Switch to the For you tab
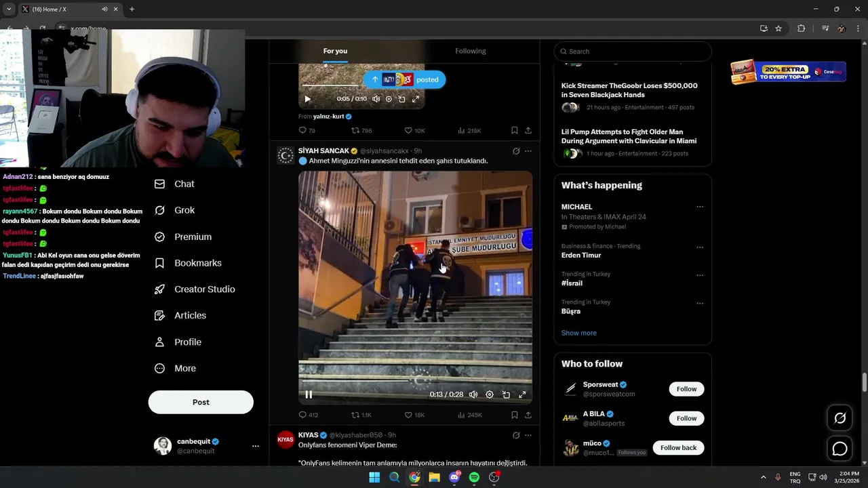 coord(335,52)
